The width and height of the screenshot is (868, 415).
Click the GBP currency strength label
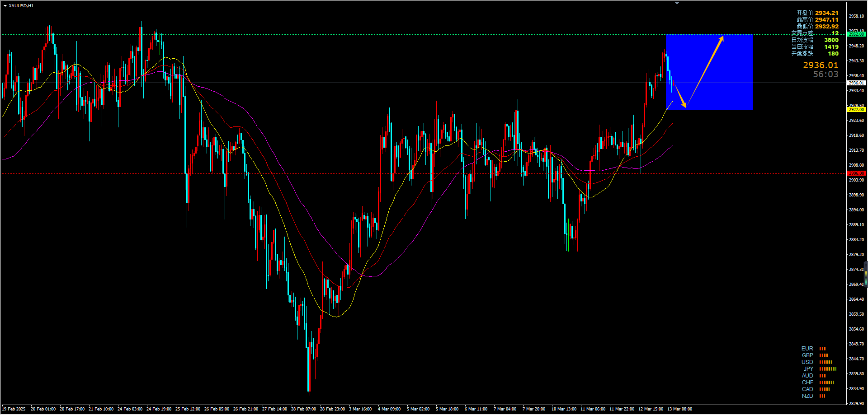point(807,355)
